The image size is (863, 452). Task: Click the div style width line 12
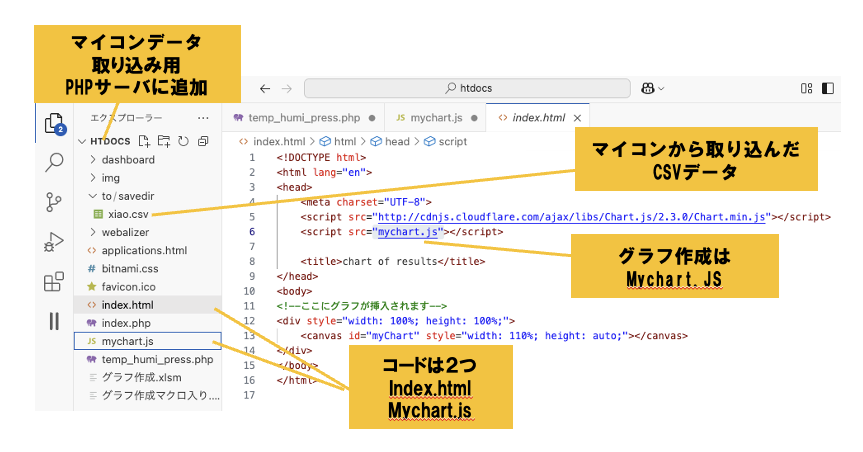coord(396,321)
